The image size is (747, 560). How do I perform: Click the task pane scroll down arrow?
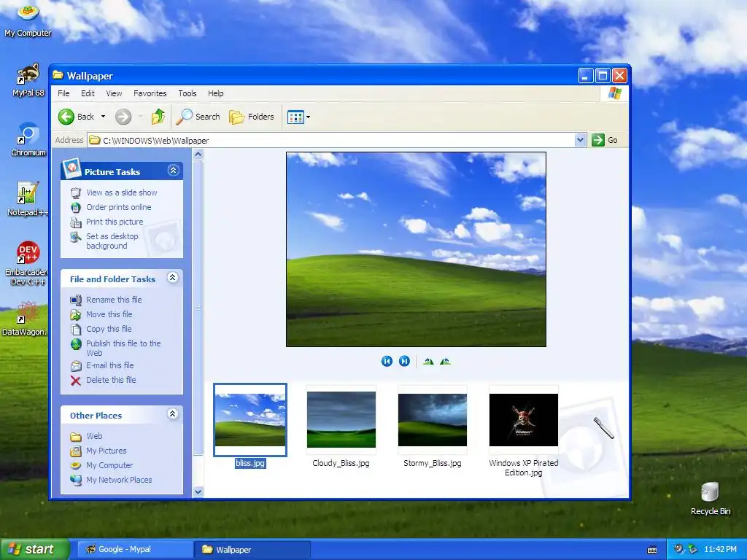pos(198,492)
